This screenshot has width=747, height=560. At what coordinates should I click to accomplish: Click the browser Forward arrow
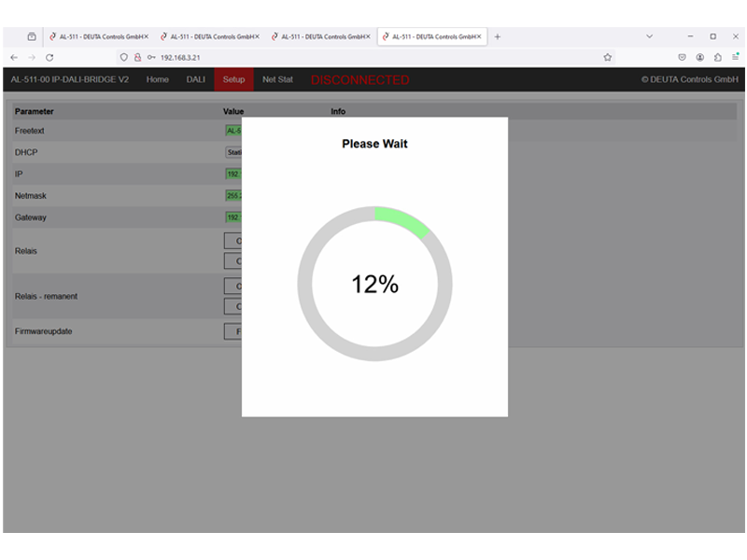coord(31,57)
